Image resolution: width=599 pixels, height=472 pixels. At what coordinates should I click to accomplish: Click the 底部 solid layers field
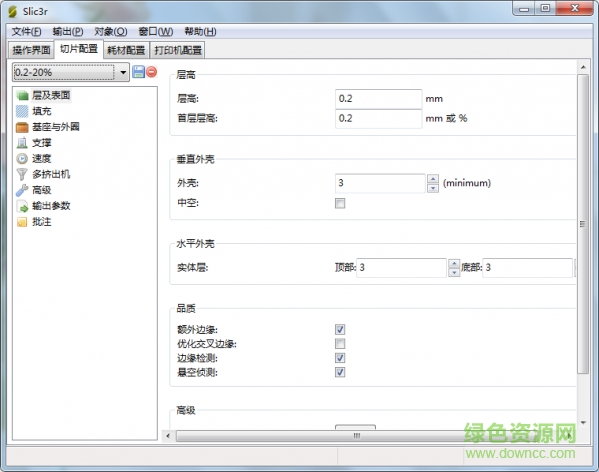click(528, 268)
